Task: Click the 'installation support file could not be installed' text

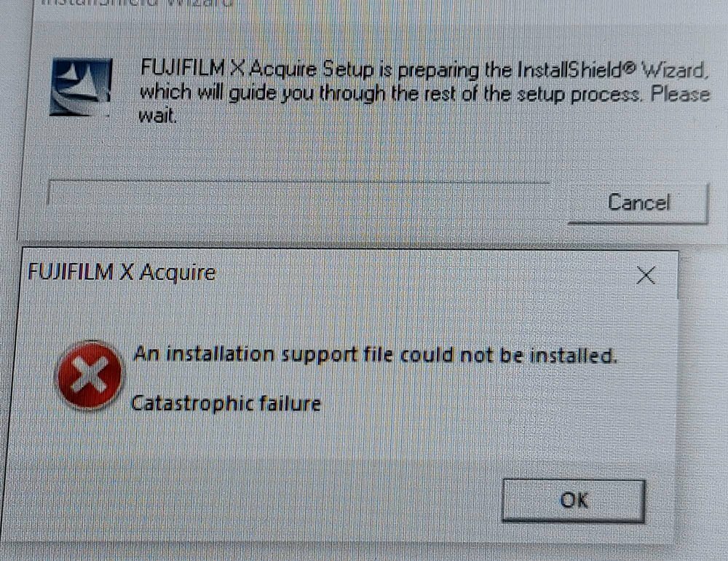Action: (x=391, y=355)
